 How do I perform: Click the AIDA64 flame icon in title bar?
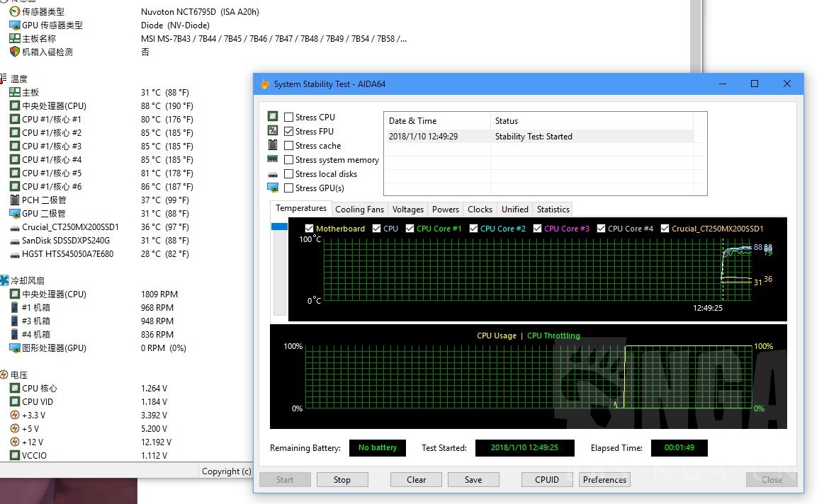265,84
